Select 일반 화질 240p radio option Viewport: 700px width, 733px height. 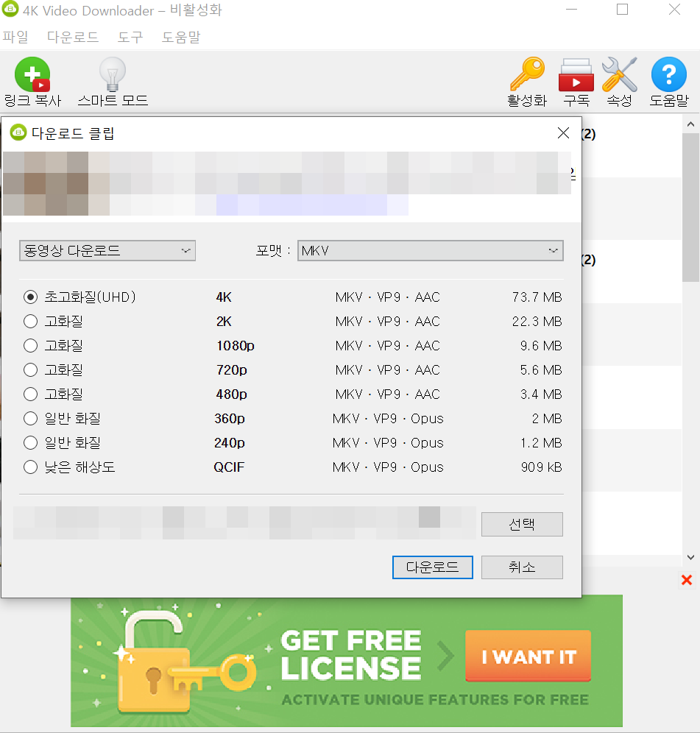click(x=30, y=443)
